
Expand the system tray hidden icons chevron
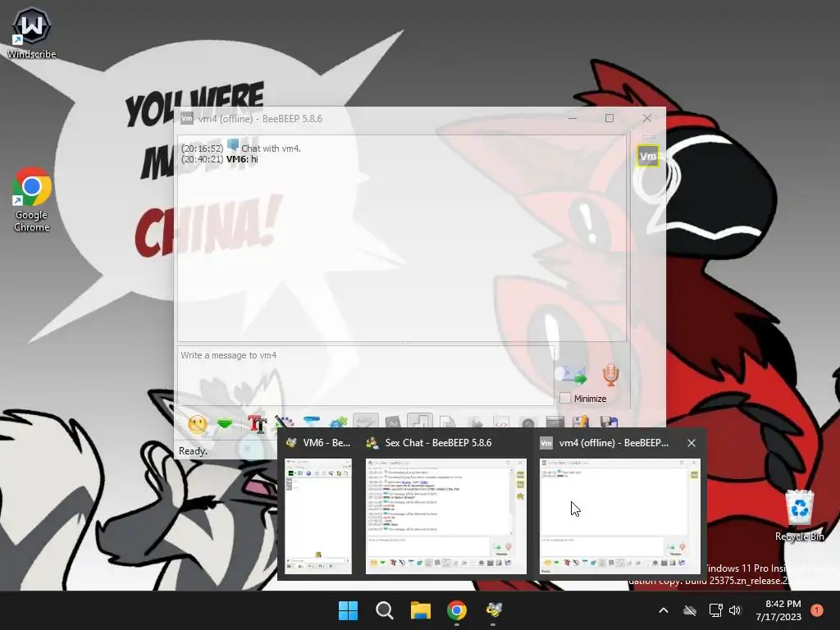[663, 610]
